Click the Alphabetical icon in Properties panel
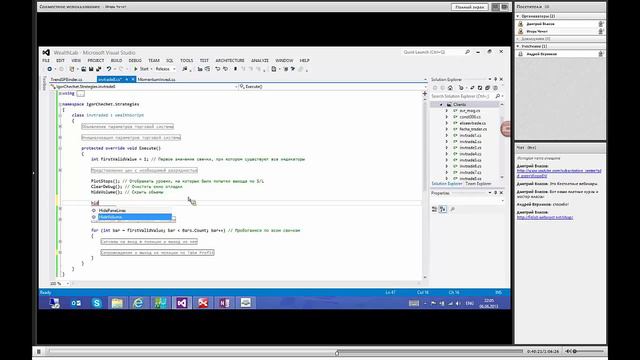This screenshot has width=640, height=360. pos(443,209)
